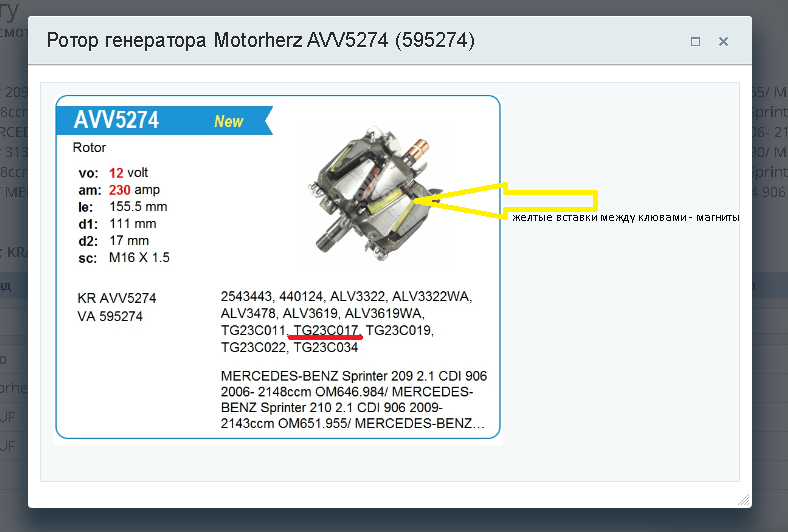Click the 12 volt specification value
Screen dimensions: 788x532
coord(128,173)
